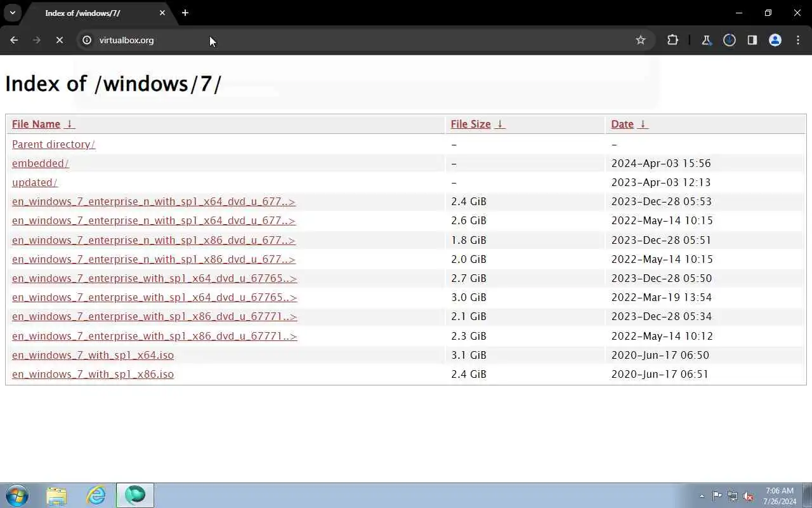Open a new browser tab
The image size is (812, 508).
(185, 13)
